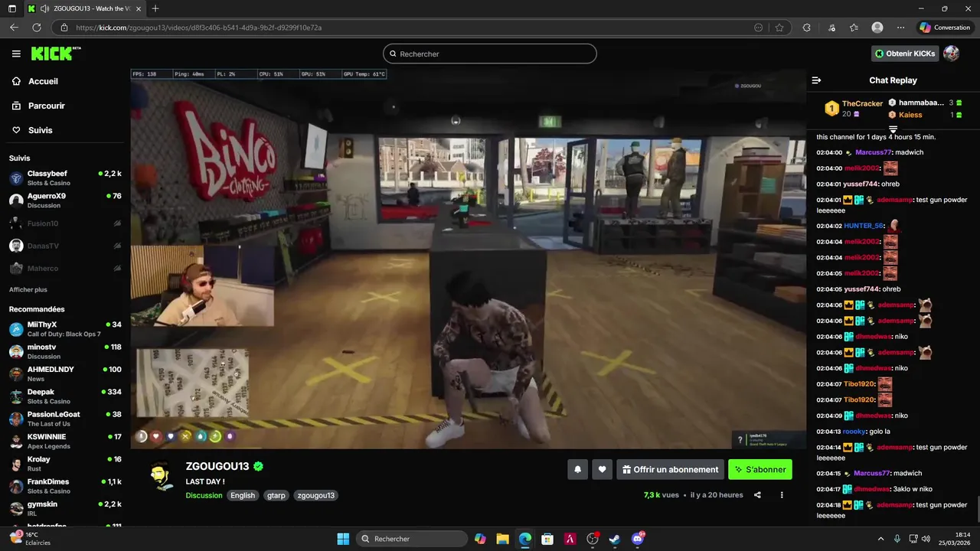Open the Copilot Conversation button
This screenshot has width=980, height=551.
(945, 28)
